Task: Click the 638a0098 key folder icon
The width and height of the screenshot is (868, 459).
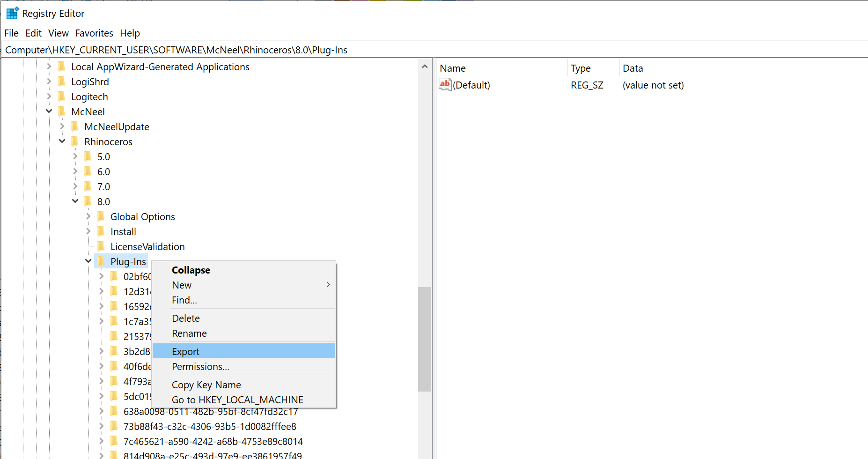Action: pos(114,411)
